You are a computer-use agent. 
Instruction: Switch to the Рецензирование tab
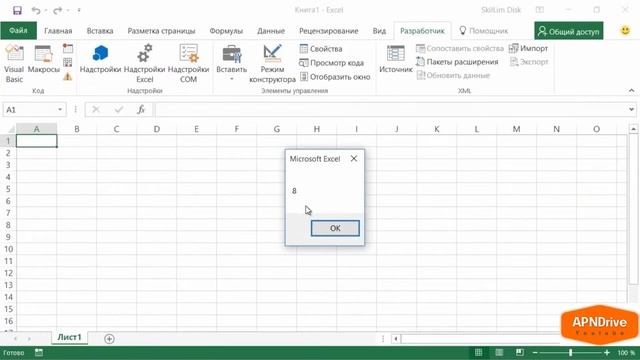pyautogui.click(x=329, y=31)
